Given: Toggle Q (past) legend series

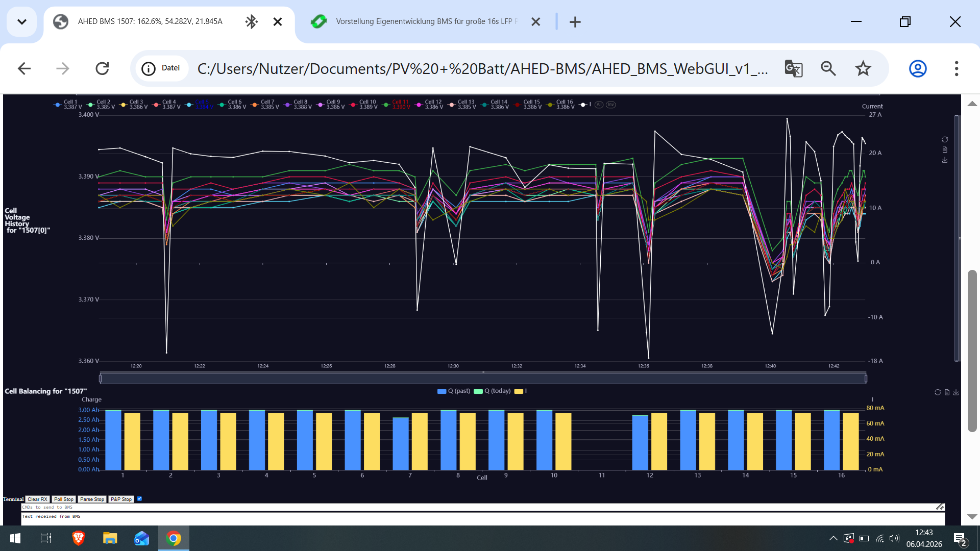Looking at the screenshot, I should pos(453,391).
